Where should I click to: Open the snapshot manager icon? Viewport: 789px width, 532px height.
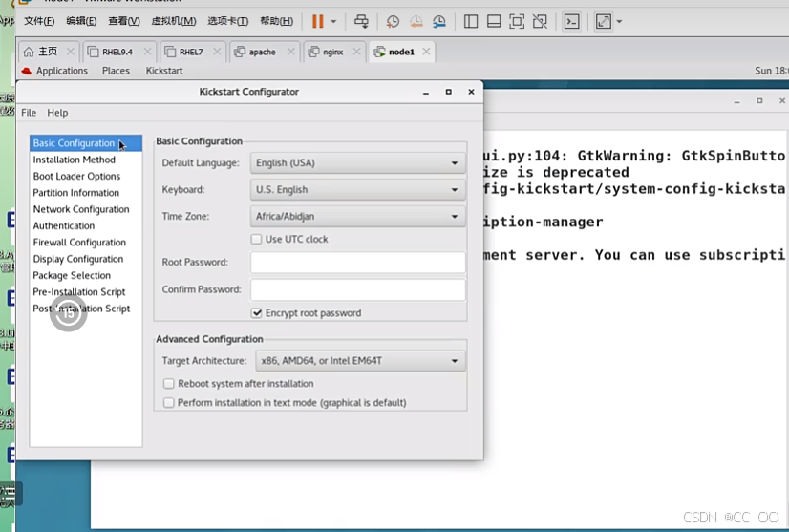click(439, 22)
